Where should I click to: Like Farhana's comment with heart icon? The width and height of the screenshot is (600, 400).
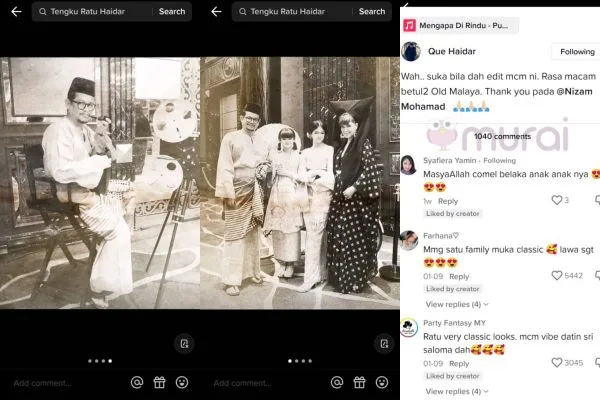[557, 276]
